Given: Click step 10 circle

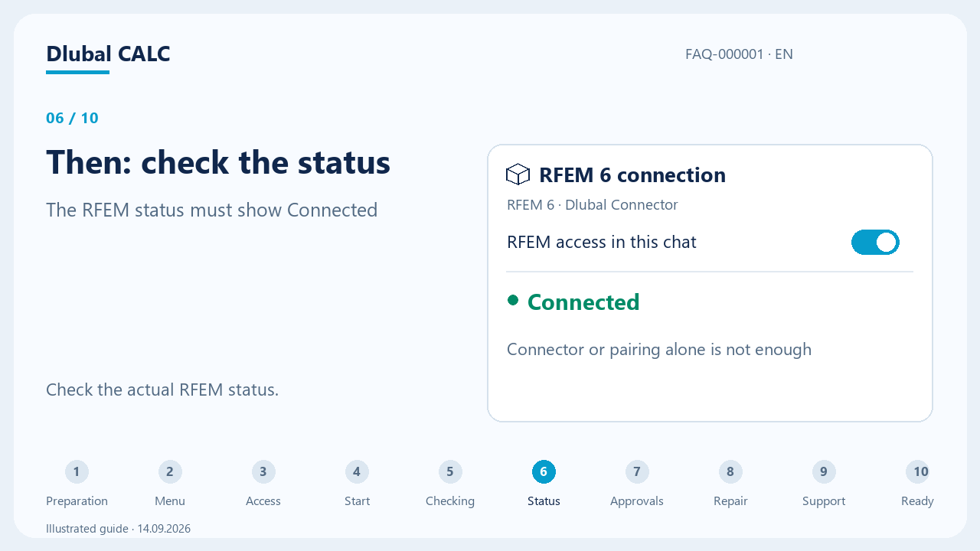Looking at the screenshot, I should click(917, 472).
